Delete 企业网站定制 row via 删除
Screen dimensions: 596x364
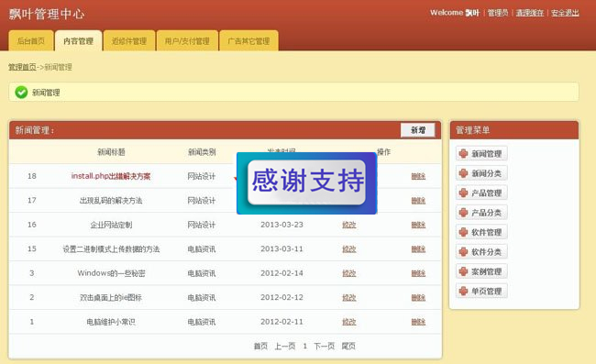pyautogui.click(x=418, y=225)
